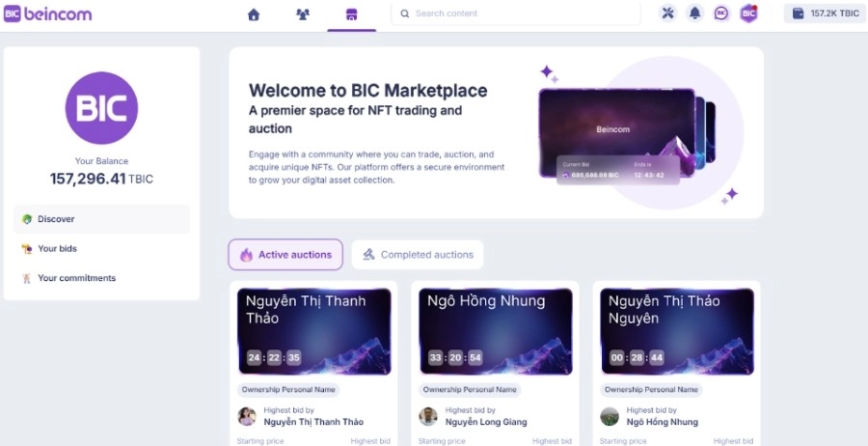Open the chat messages icon
868x446 pixels.
[721, 14]
